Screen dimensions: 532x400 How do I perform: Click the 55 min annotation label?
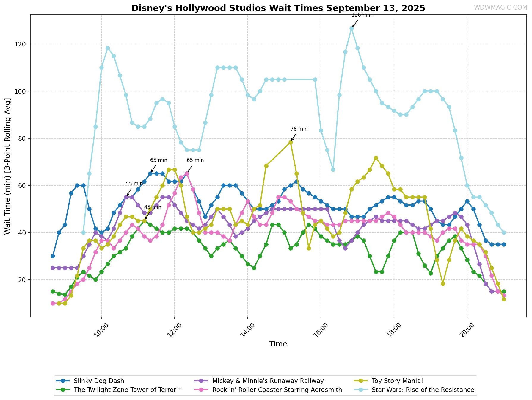point(134,184)
